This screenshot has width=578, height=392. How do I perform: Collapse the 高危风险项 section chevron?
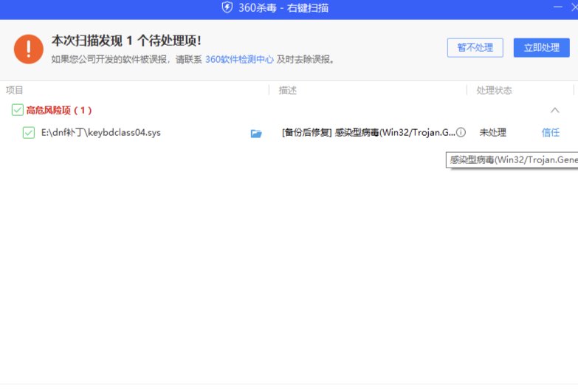555,110
